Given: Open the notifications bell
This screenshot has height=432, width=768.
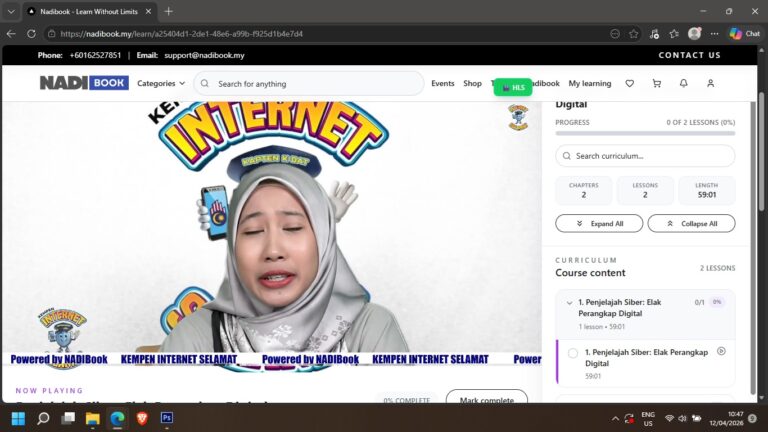Looking at the screenshot, I should tap(683, 83).
